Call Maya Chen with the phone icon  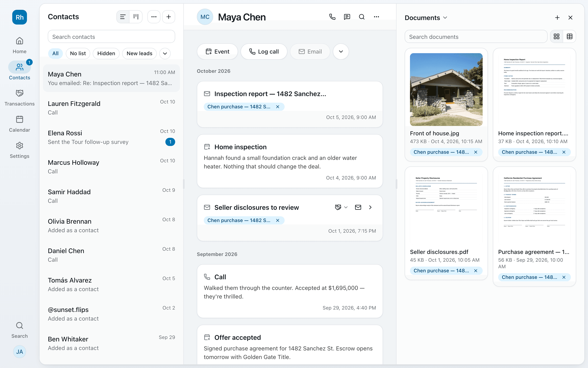coord(332,17)
